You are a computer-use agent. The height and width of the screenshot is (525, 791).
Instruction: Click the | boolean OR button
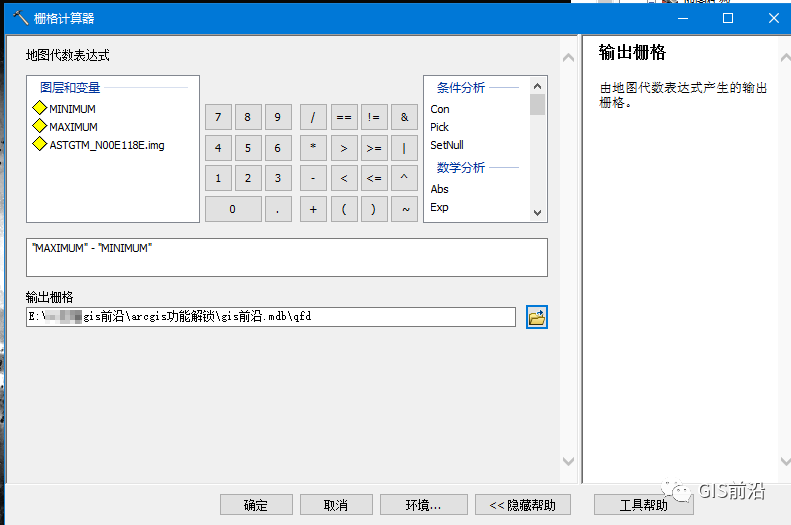pyautogui.click(x=404, y=148)
